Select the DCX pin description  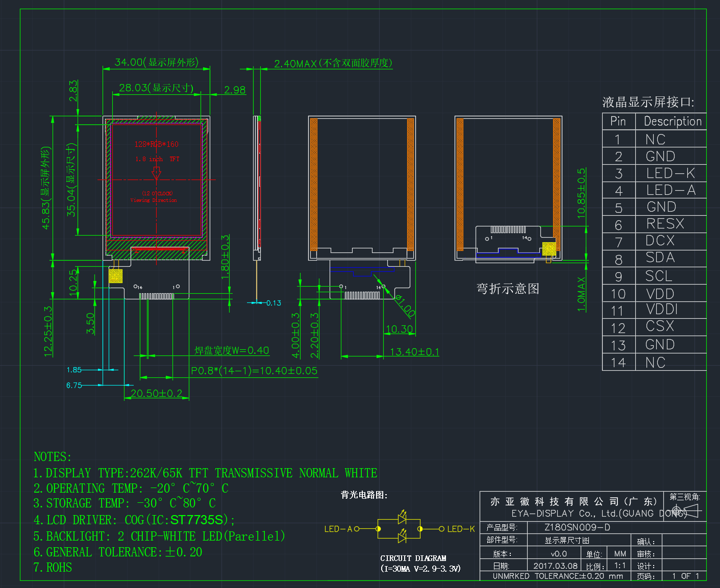660,241
